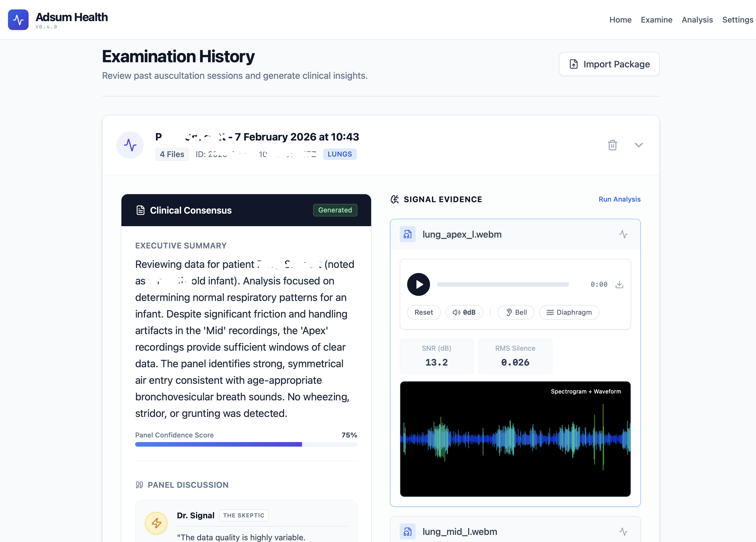Click the lung_apex_l.webm audio file icon
The width and height of the screenshot is (756, 542).
coord(407,234)
